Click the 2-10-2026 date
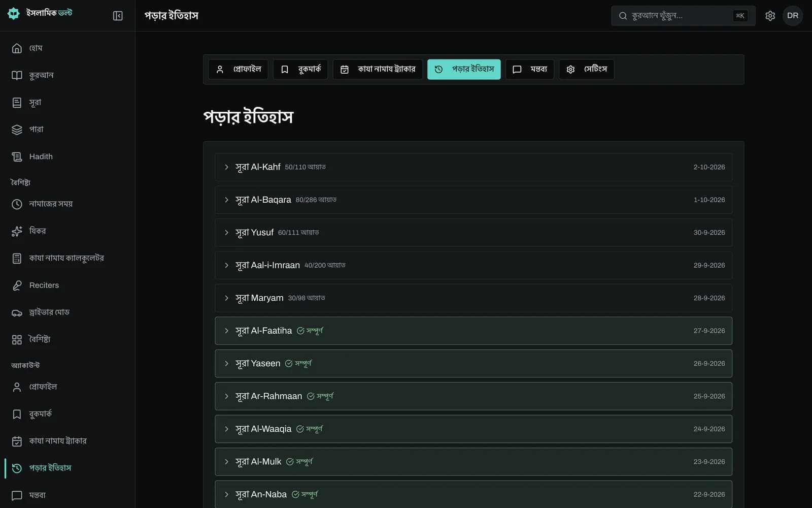Screen dimensions: 812x508 (x=709, y=167)
